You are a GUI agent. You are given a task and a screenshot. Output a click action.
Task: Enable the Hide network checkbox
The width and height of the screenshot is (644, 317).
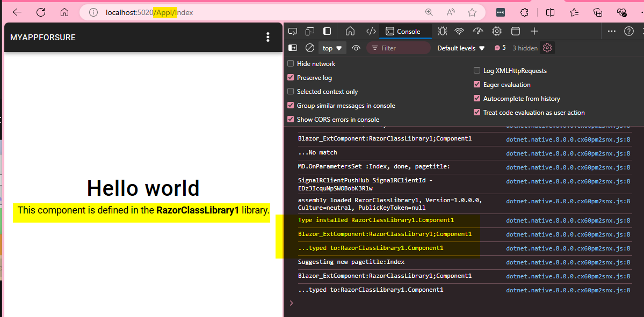(x=291, y=64)
